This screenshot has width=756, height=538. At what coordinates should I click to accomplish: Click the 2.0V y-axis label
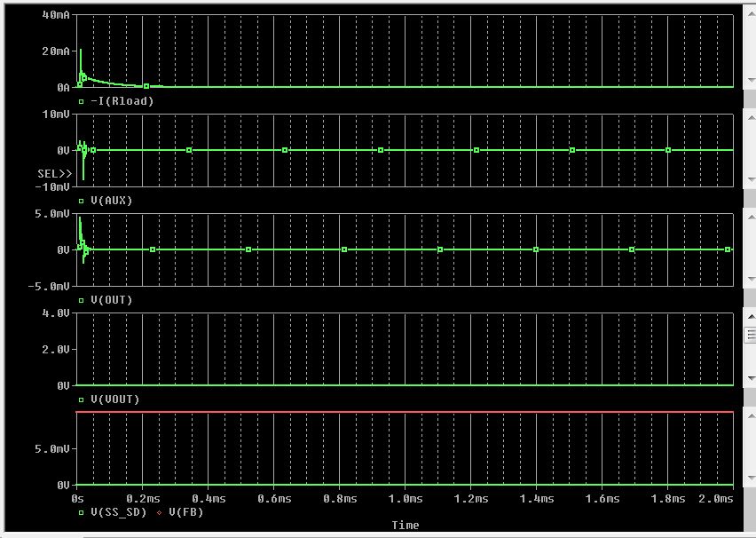point(56,349)
